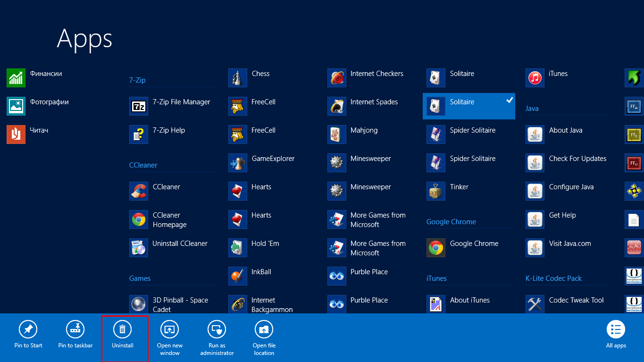Click the Java group heading
This screenshot has height=362, width=644.
click(532, 109)
